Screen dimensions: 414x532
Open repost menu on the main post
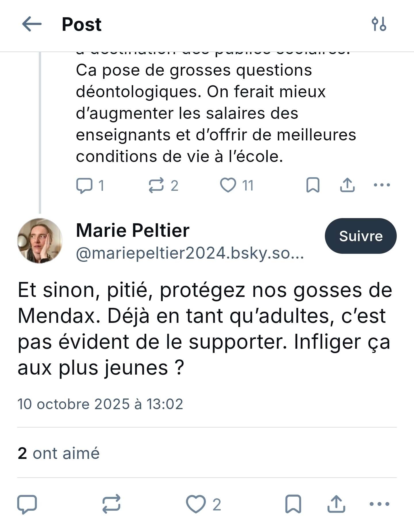point(112,504)
